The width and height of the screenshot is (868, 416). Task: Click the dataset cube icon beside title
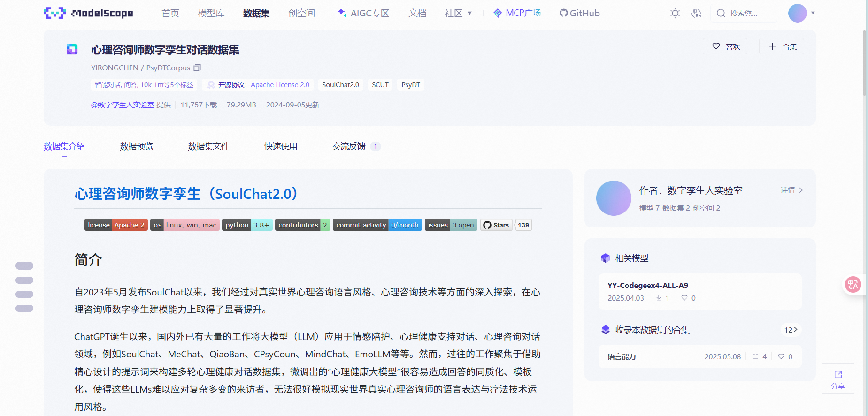72,49
